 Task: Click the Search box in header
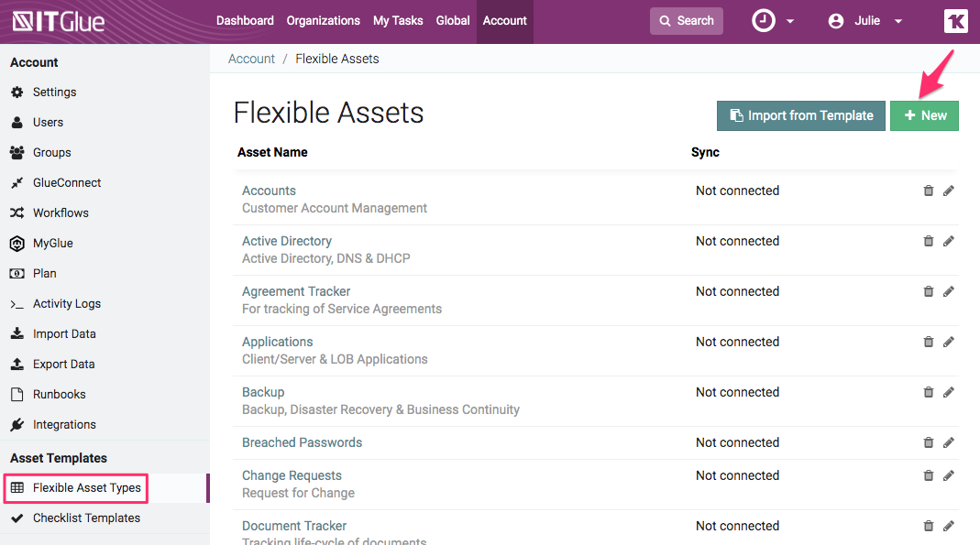click(686, 21)
